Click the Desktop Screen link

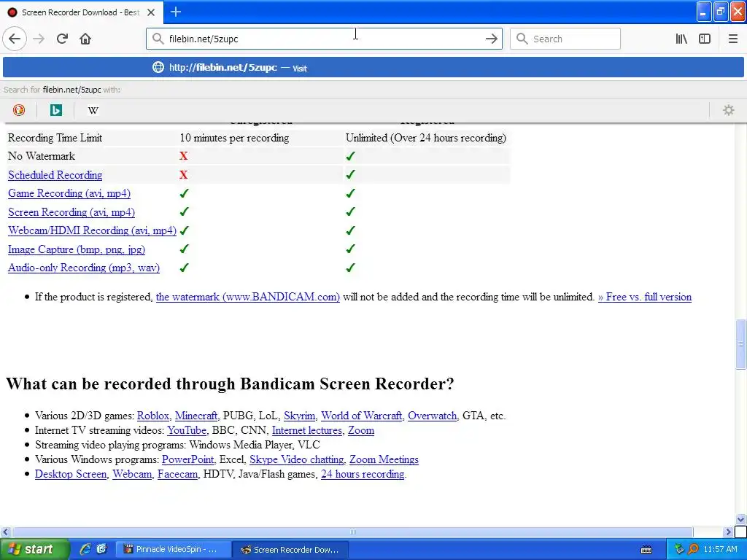pos(71,474)
